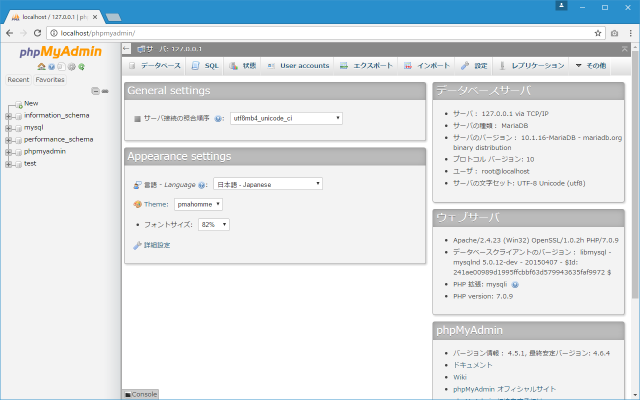Click the mysql database icon

(x=18, y=128)
